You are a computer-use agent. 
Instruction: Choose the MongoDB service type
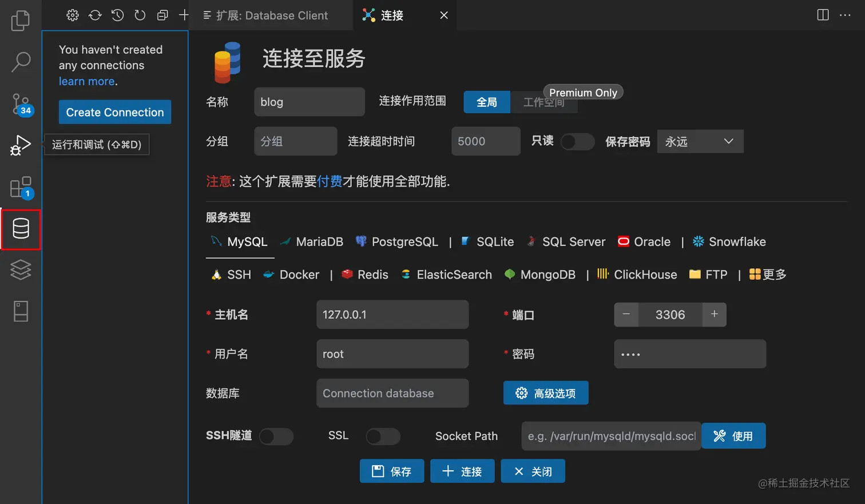tap(540, 275)
